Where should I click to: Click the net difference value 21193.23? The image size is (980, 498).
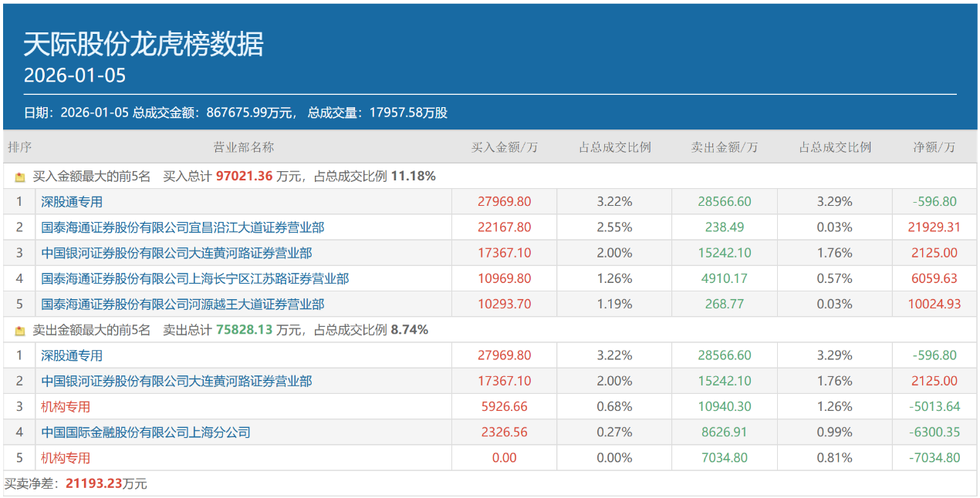click(93, 484)
